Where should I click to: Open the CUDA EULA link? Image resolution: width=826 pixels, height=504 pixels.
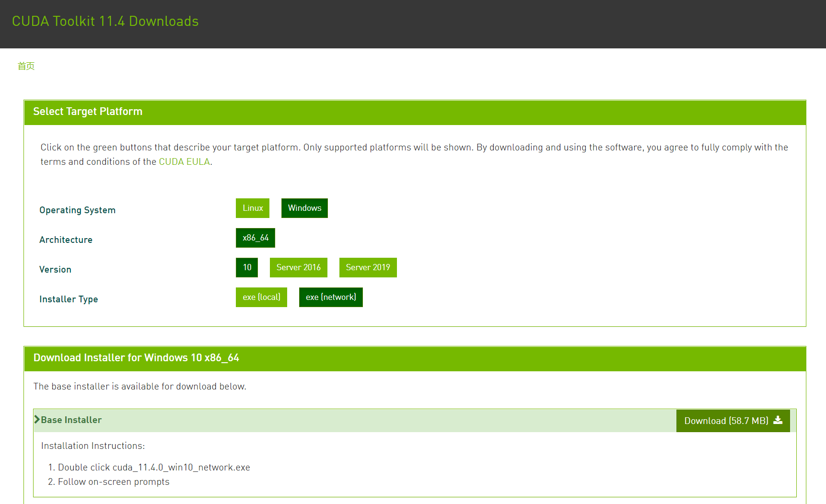[185, 161]
